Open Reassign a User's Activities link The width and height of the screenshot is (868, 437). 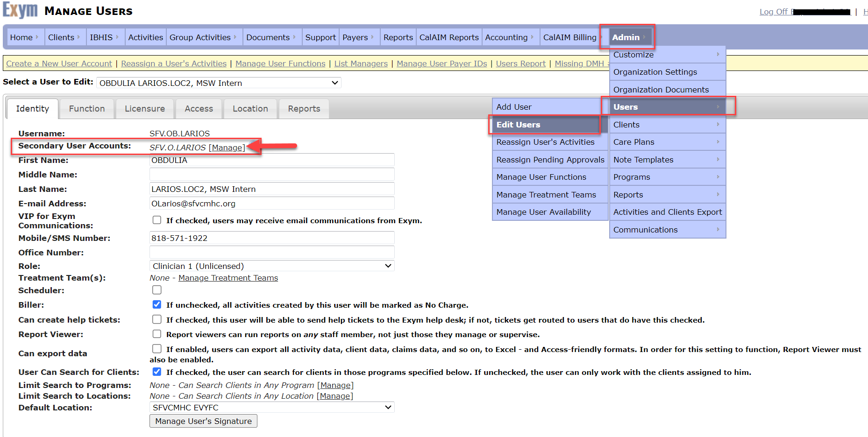click(174, 63)
